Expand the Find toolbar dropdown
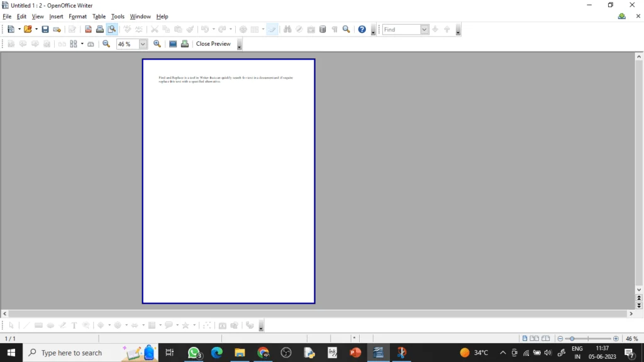 tap(424, 30)
